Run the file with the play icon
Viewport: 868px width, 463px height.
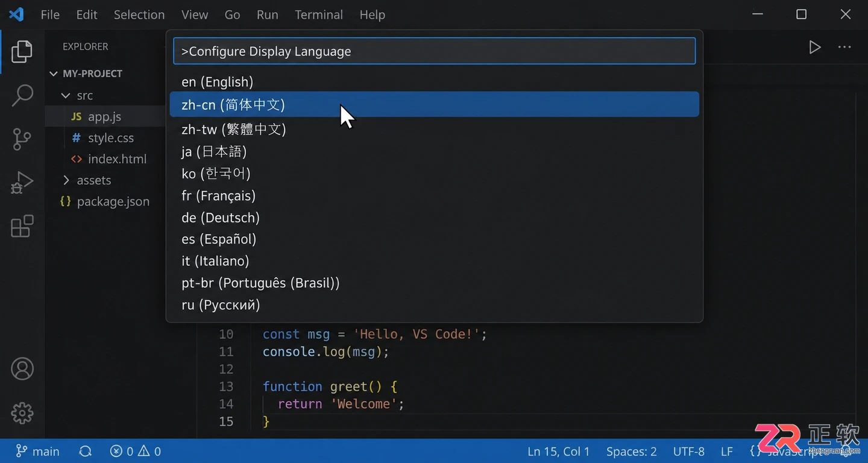814,47
